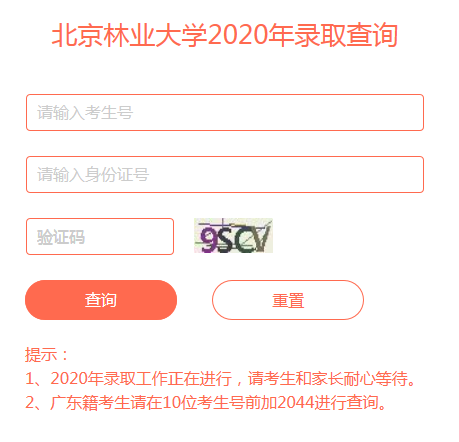Click the outlined reset button

288,300
